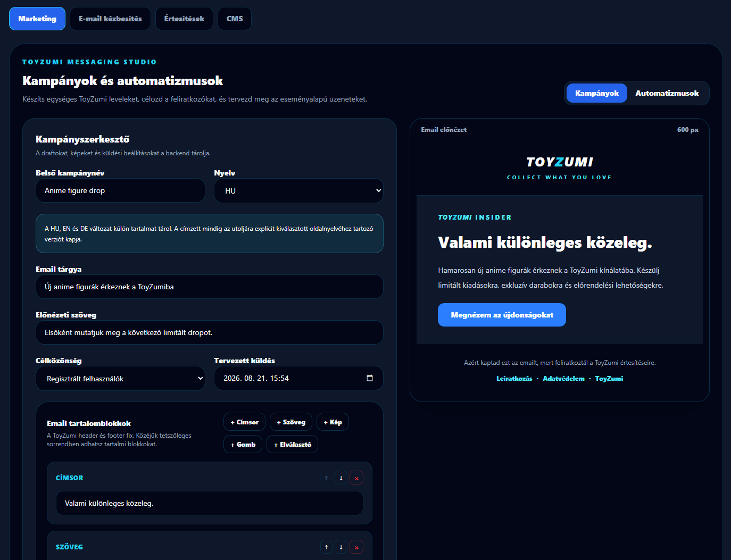Click the Hamarosan új anime figurák preview paragraph

551,278
